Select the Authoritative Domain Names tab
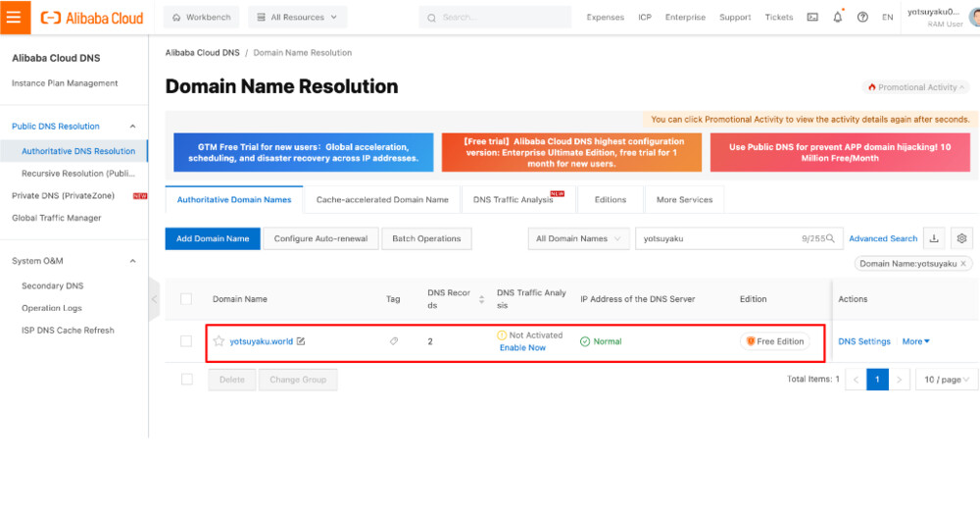The height and width of the screenshot is (514, 980). click(234, 199)
